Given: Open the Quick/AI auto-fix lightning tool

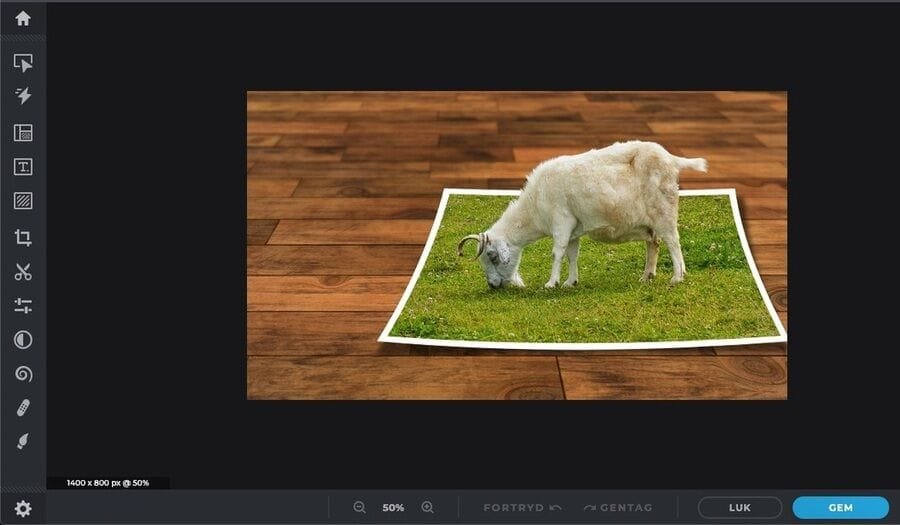Looking at the screenshot, I should (23, 96).
